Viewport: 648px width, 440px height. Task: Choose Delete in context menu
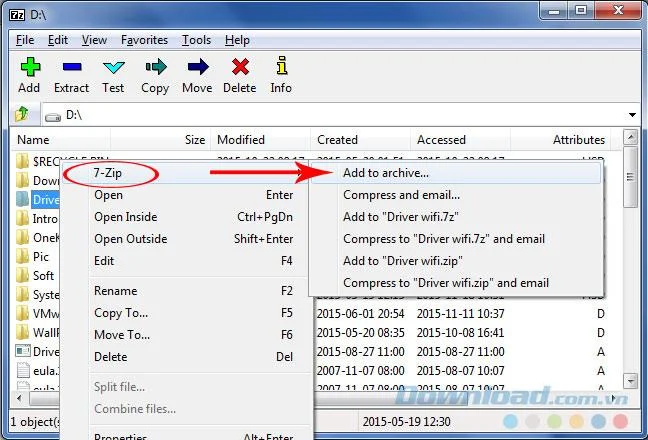[185, 357]
